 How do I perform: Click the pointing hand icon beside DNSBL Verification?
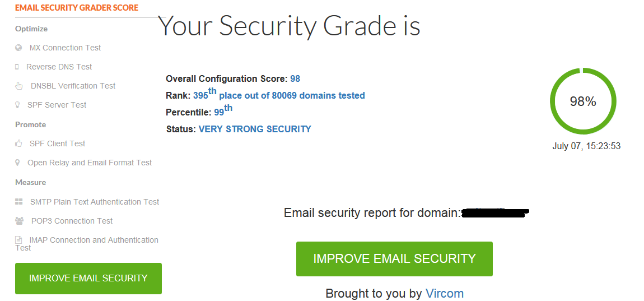(18, 86)
